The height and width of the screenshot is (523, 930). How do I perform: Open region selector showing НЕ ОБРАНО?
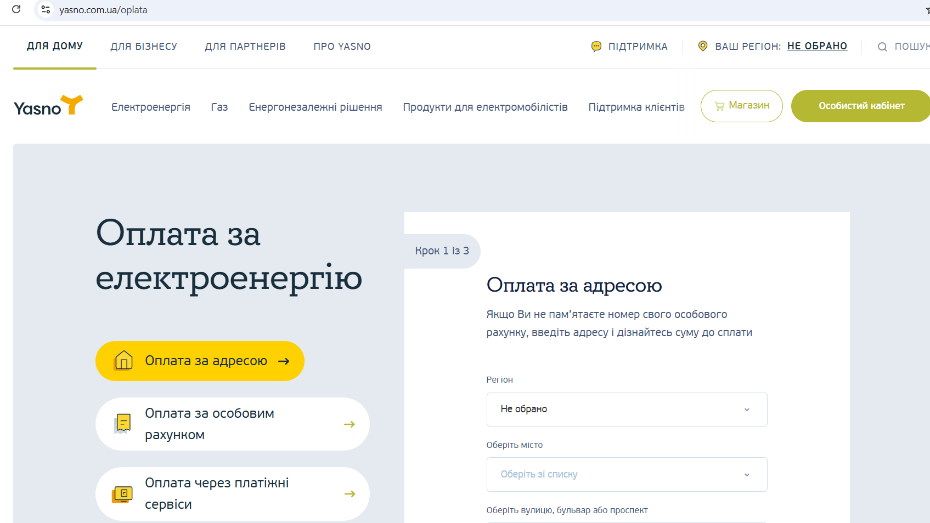coord(816,46)
